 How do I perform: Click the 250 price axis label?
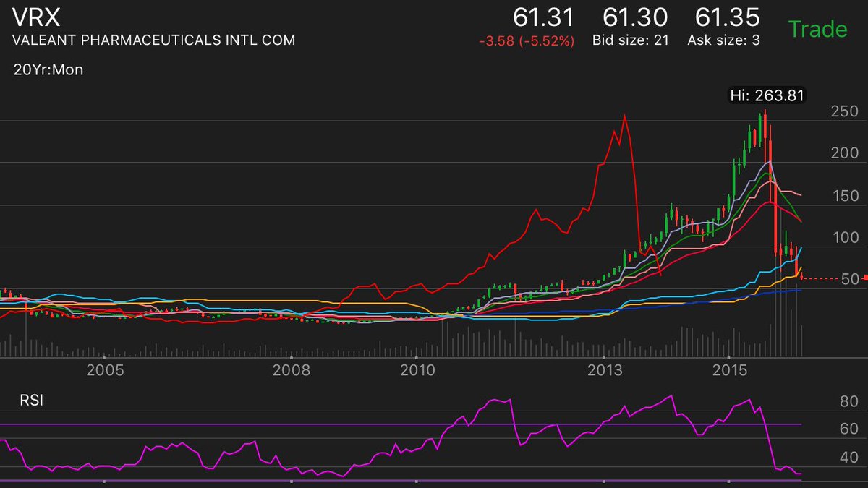(x=845, y=112)
